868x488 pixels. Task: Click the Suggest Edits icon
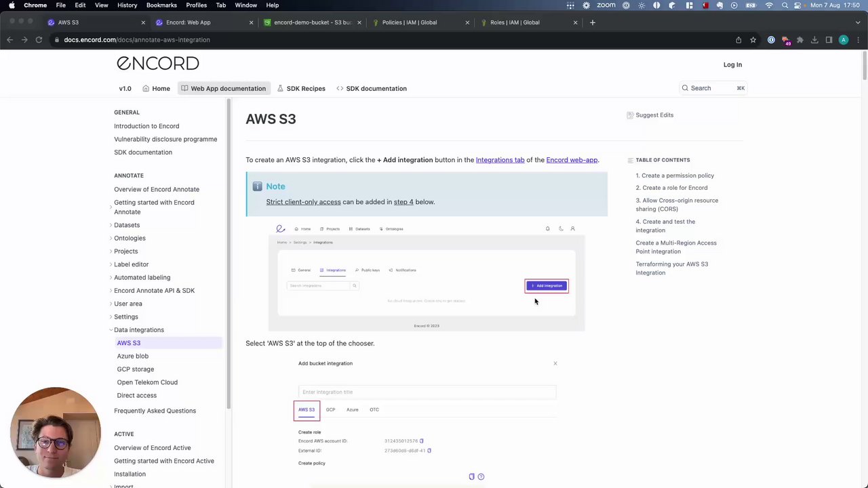(630, 115)
